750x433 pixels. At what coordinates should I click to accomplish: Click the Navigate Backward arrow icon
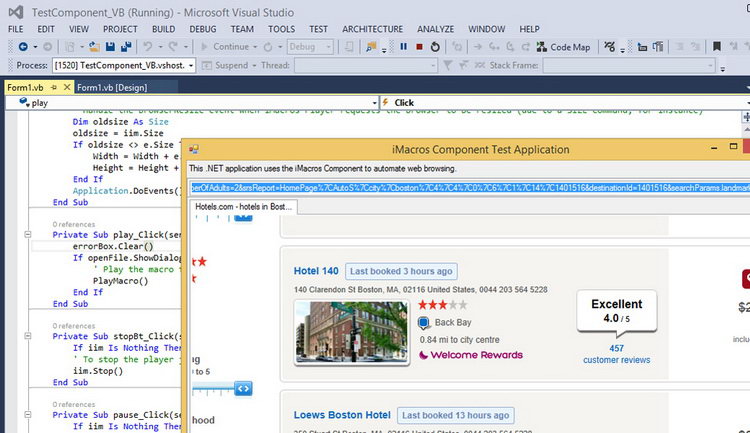coord(22,47)
